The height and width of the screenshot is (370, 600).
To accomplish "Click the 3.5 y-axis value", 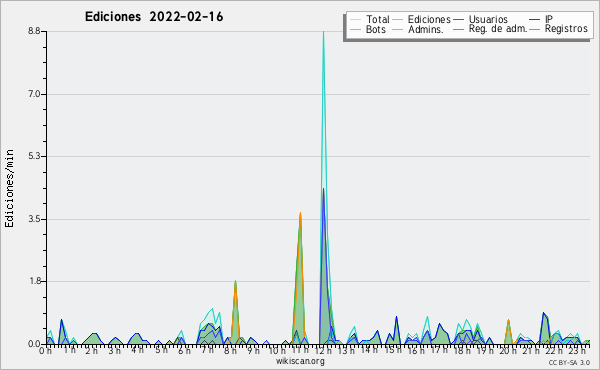I will coord(34,219).
